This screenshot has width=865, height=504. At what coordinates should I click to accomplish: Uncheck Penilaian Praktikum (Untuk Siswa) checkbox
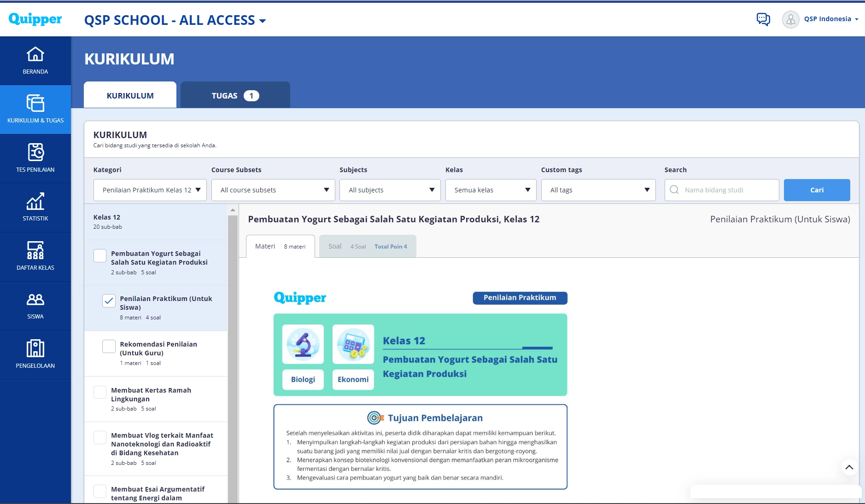[109, 301]
